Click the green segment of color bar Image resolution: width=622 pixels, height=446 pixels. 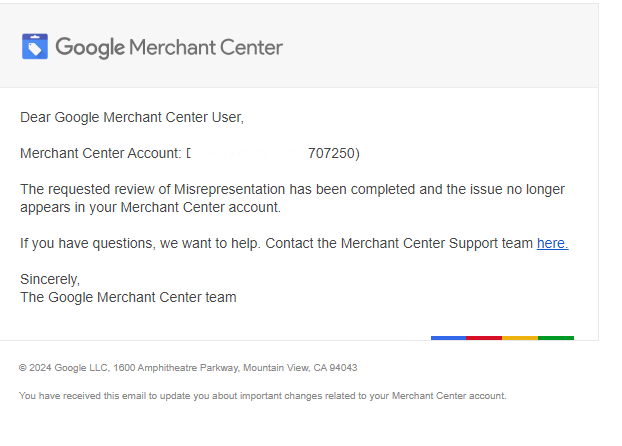[556, 338]
